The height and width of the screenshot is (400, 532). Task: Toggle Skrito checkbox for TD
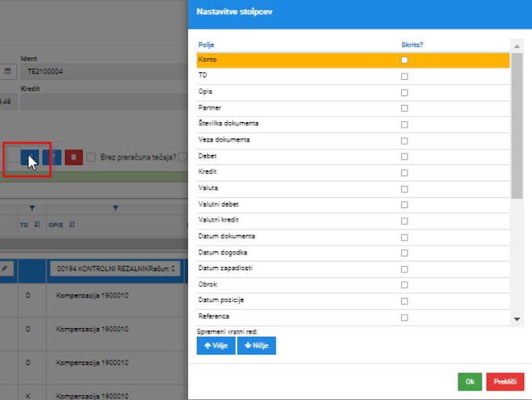[x=404, y=76]
